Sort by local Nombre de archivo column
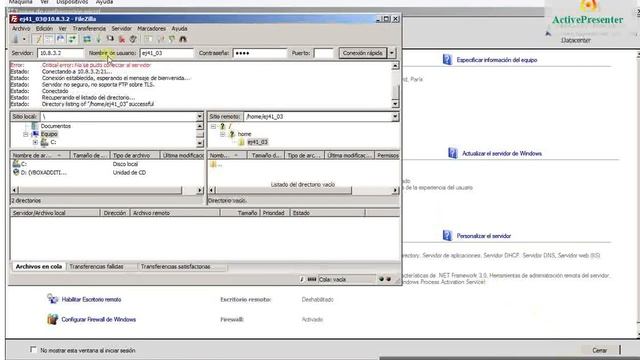This screenshot has height=360, width=640. 40,155
